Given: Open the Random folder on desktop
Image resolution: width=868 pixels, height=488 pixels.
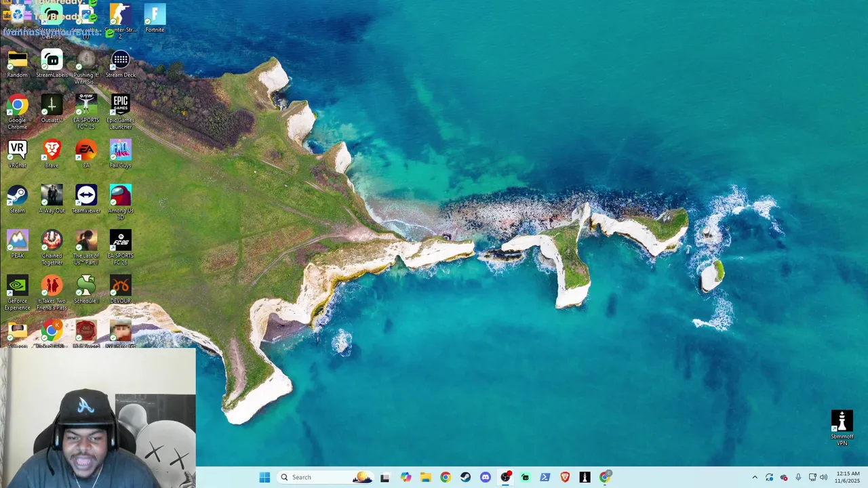Looking at the screenshot, I should click(x=18, y=64).
